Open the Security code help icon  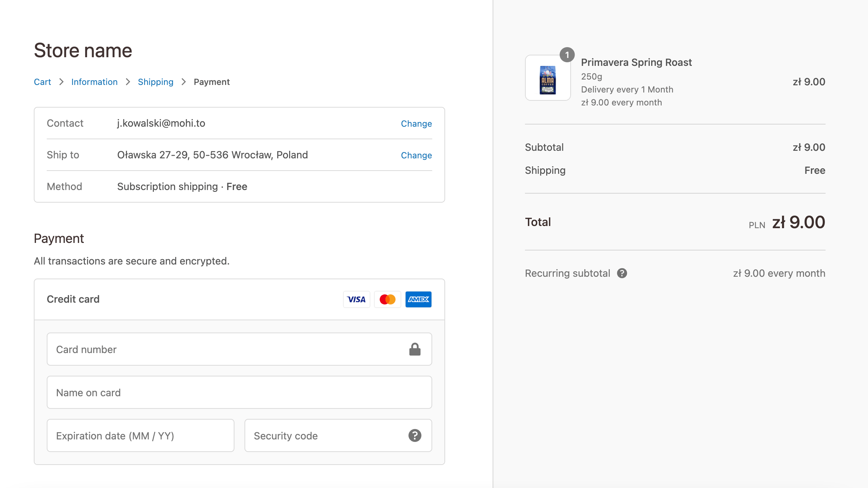[x=415, y=435]
